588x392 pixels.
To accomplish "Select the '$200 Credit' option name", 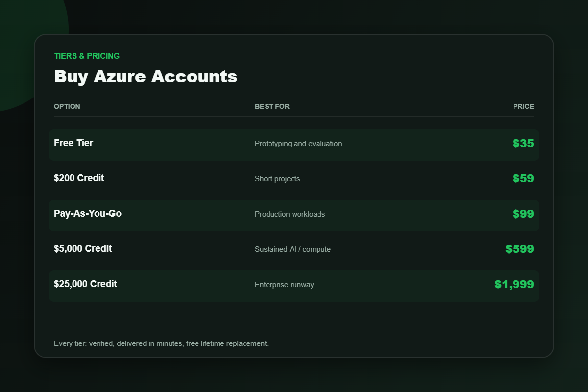I will point(79,178).
